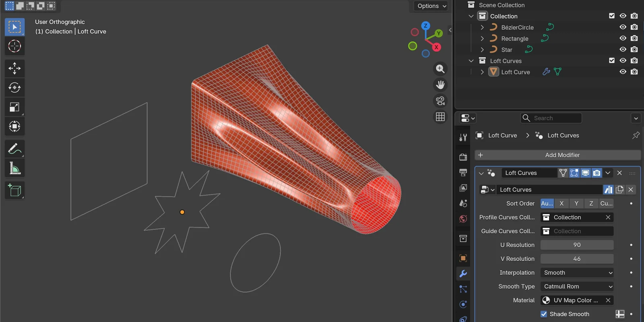Select the Rotate tool
The width and height of the screenshot is (644, 322).
[14, 88]
